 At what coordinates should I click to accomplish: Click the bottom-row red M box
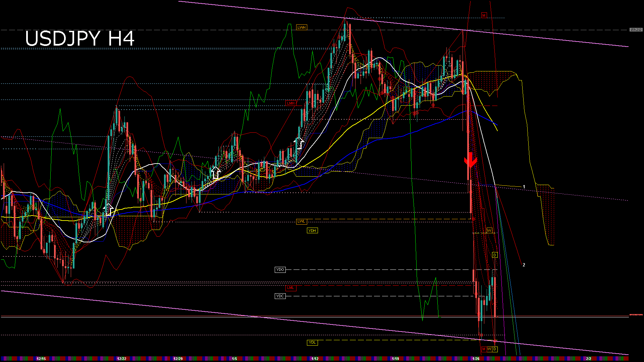point(484,349)
